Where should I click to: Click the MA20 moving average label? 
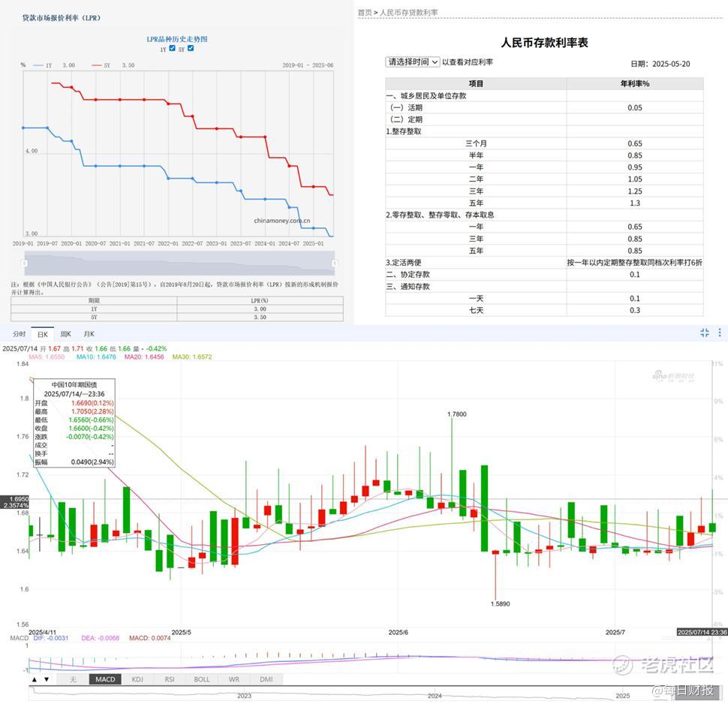[x=144, y=357]
